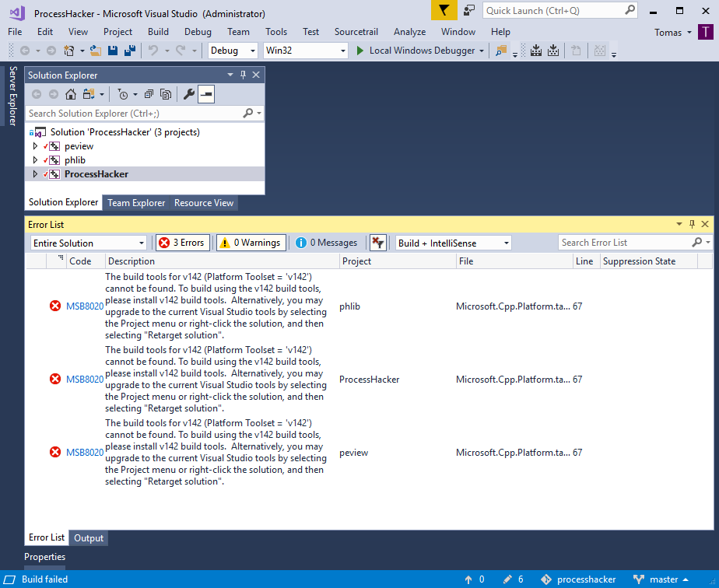Save current file with disk icon

click(x=113, y=51)
